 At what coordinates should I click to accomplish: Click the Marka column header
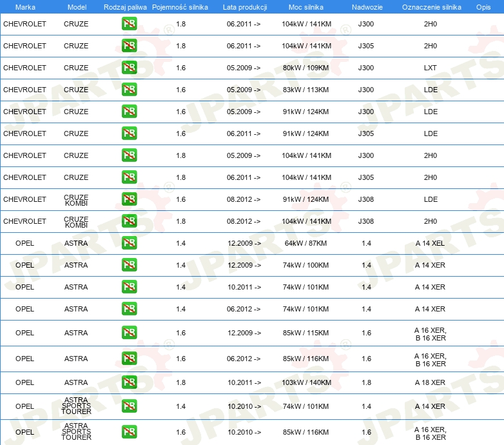[25, 7]
